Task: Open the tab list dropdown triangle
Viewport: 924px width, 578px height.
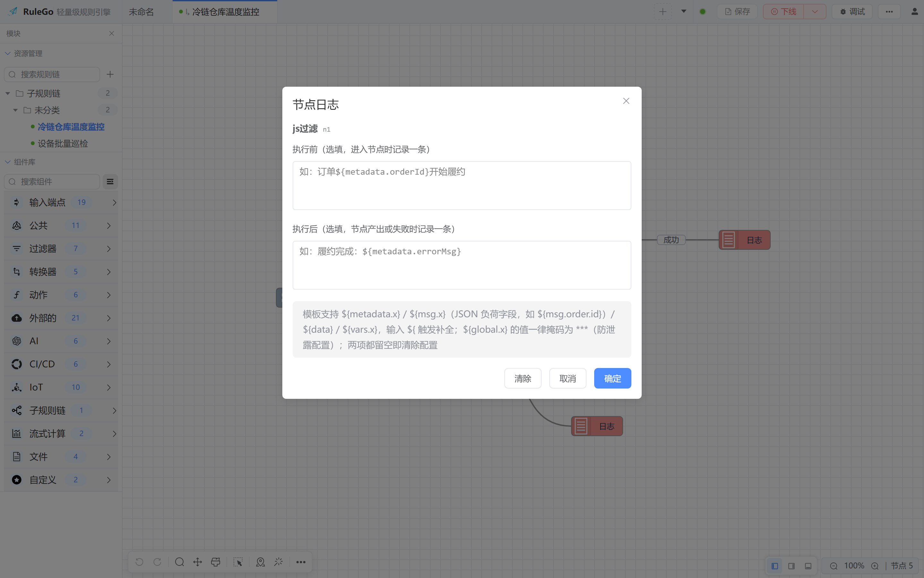Action: point(684,12)
